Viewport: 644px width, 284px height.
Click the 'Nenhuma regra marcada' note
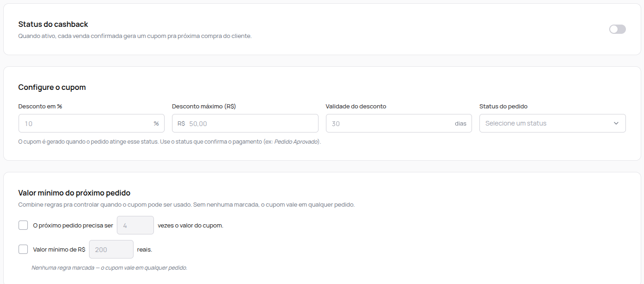coord(109,268)
